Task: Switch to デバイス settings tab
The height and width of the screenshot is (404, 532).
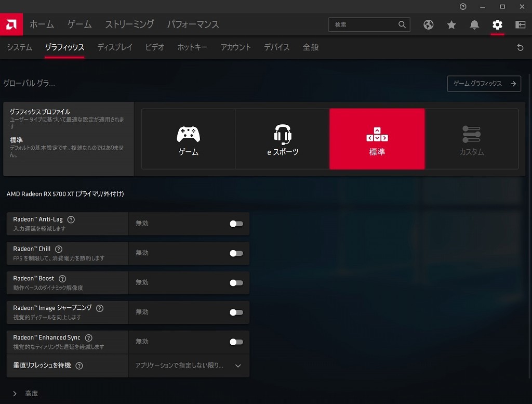Action: coord(276,47)
